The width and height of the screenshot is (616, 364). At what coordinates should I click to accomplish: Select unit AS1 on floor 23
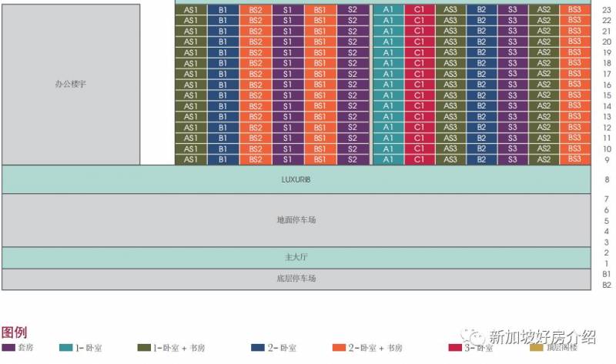(x=191, y=10)
